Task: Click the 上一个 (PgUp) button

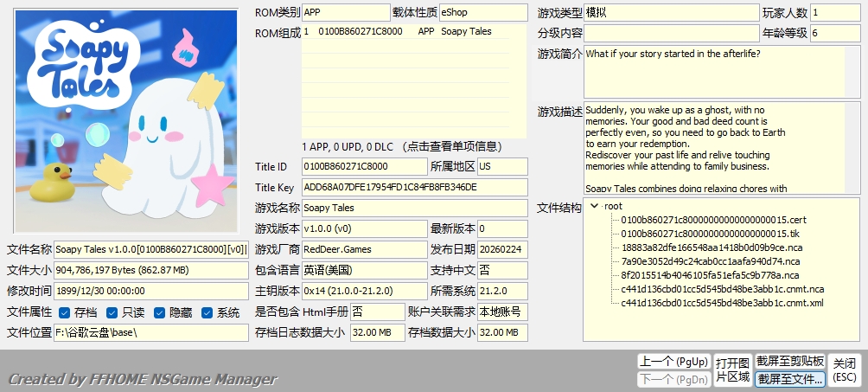Action: 673,362
